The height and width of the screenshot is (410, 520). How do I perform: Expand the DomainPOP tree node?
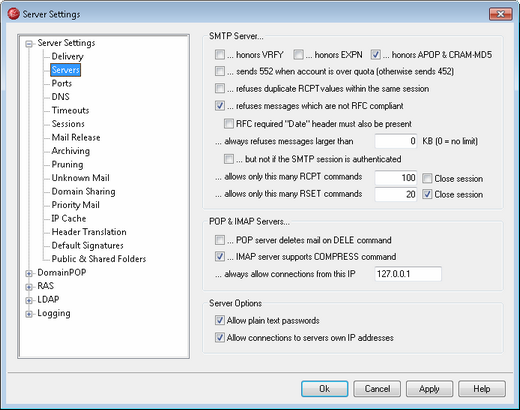tap(29, 273)
